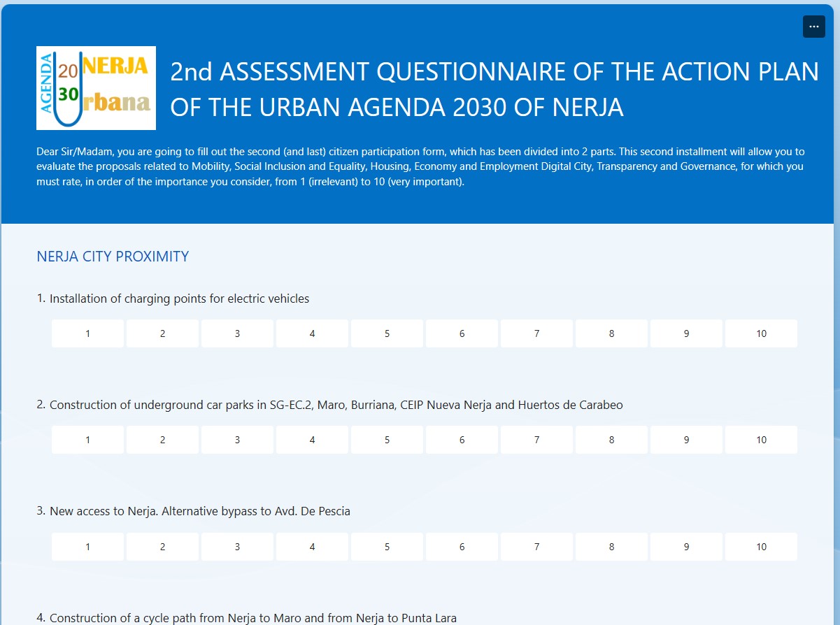
Task: Choose 4 for underground car parks question
Action: point(312,440)
